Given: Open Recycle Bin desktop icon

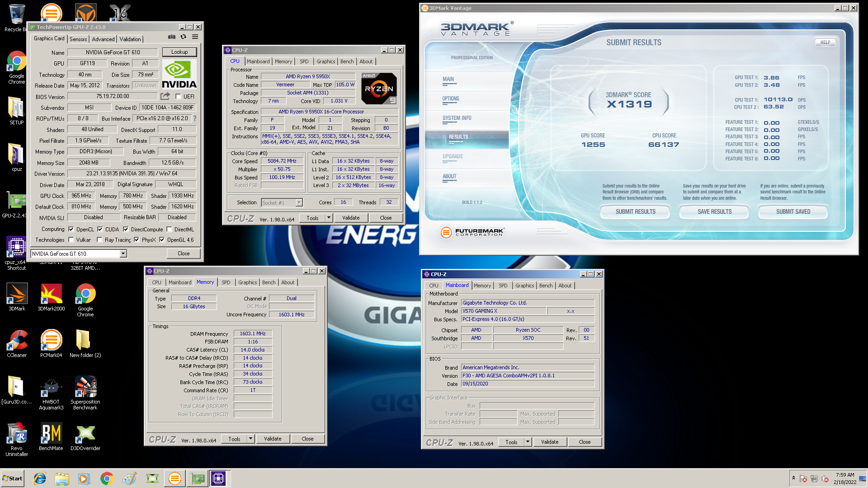Looking at the screenshot, I should click(x=16, y=18).
